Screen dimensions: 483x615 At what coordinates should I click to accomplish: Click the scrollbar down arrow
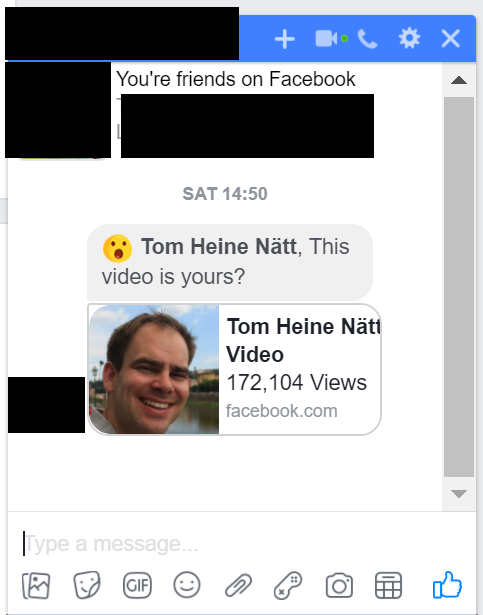tap(459, 493)
